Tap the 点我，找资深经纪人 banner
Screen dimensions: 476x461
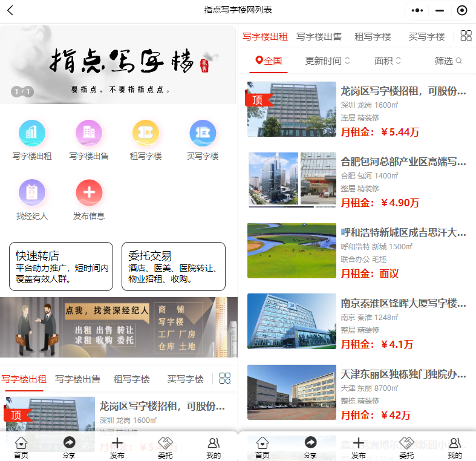click(x=119, y=327)
